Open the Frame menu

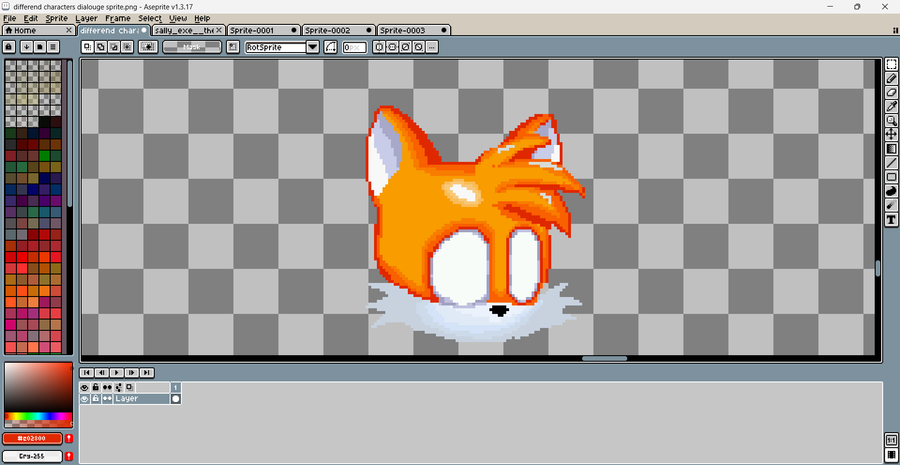point(118,18)
